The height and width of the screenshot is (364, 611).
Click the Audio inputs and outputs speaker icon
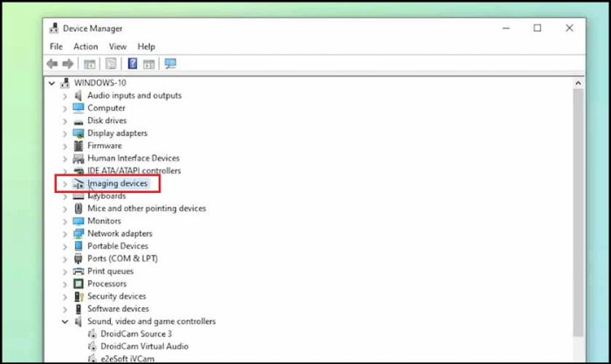click(x=79, y=95)
